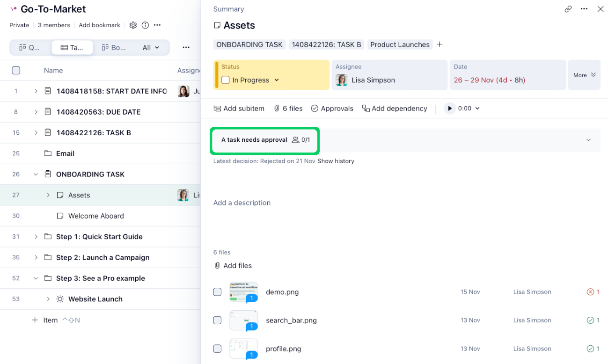The height and width of the screenshot is (364, 608).
Task: Click the Add subitem icon
Action: click(217, 108)
